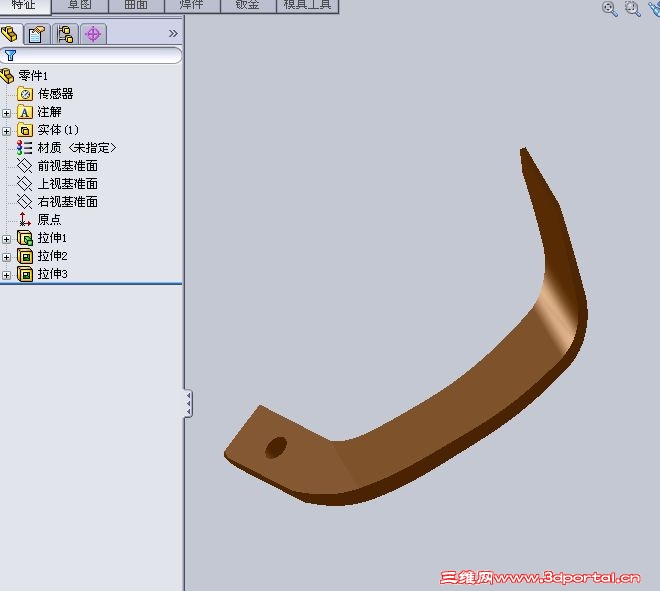The height and width of the screenshot is (591, 660).
Task: Open the FeatureManager design tree tab
Action: click(x=9, y=34)
